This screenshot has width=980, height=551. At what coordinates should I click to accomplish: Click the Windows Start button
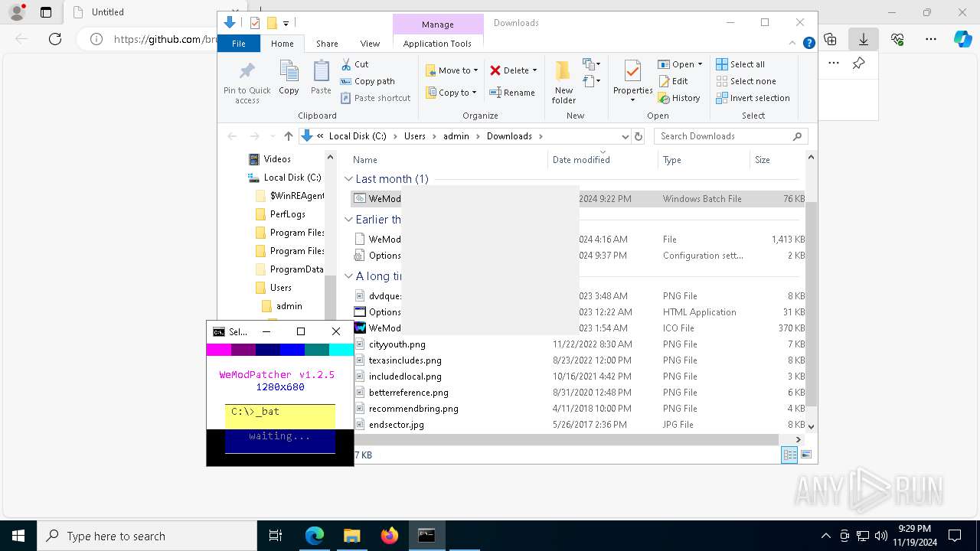click(18, 536)
